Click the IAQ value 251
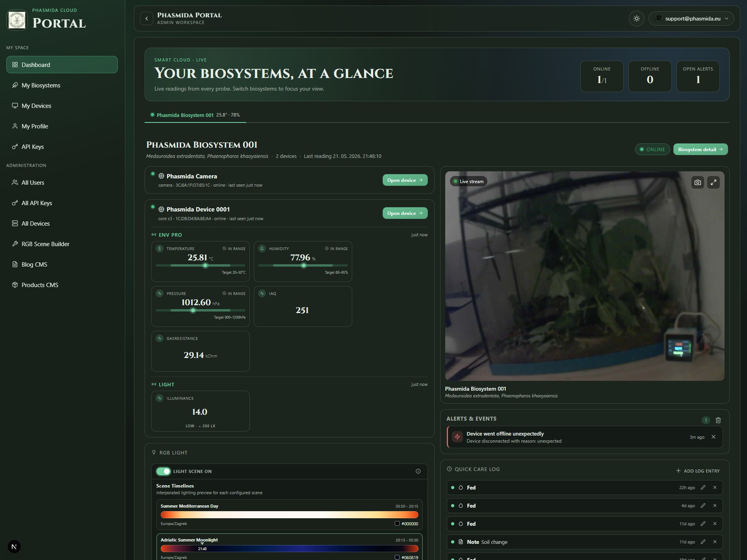This screenshot has width=747, height=560. (x=302, y=310)
